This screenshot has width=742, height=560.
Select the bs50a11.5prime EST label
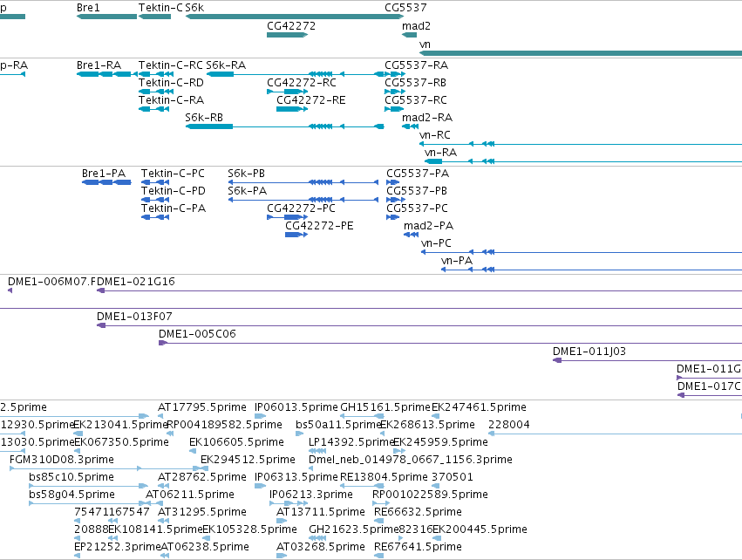point(339,425)
